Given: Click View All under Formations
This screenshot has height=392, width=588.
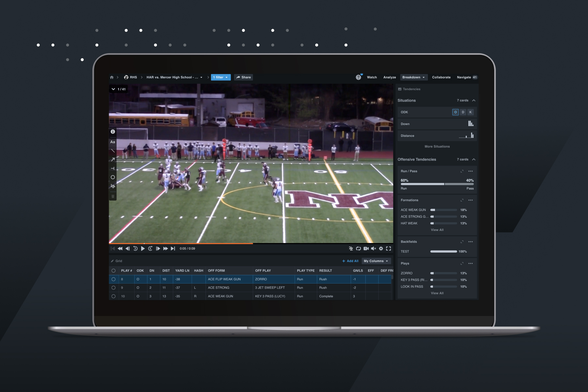Looking at the screenshot, I should pyautogui.click(x=437, y=230).
